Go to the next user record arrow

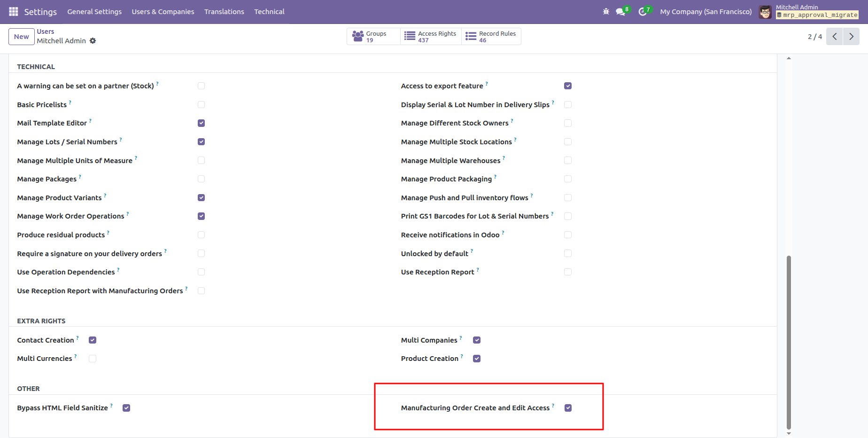[x=851, y=37]
